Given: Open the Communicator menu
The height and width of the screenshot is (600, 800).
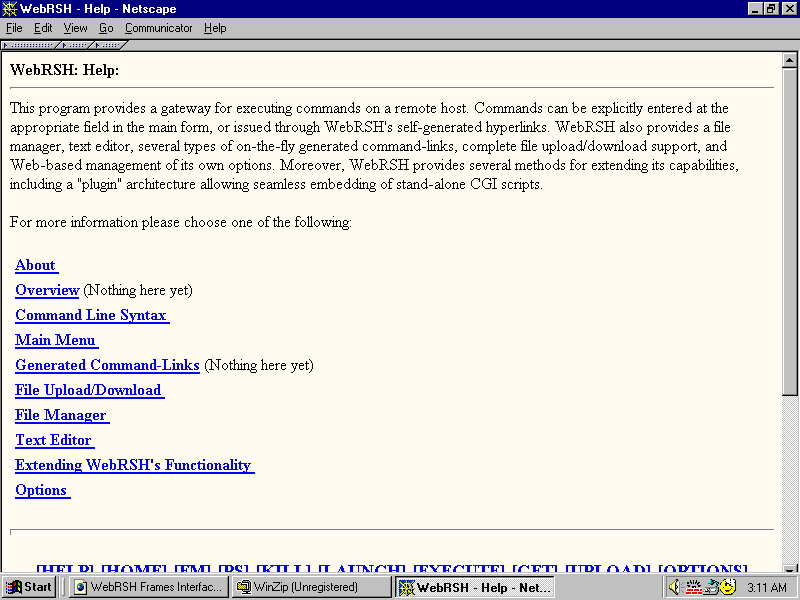Looking at the screenshot, I should click(x=158, y=28).
